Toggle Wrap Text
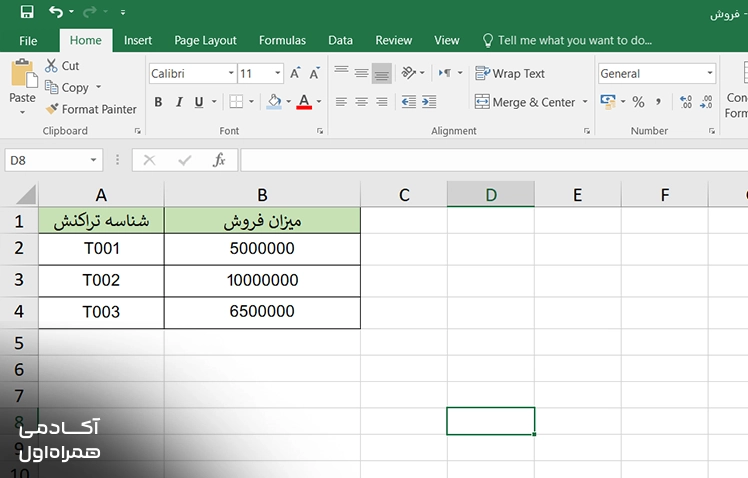Screen dimensions: 748x478 509,73
